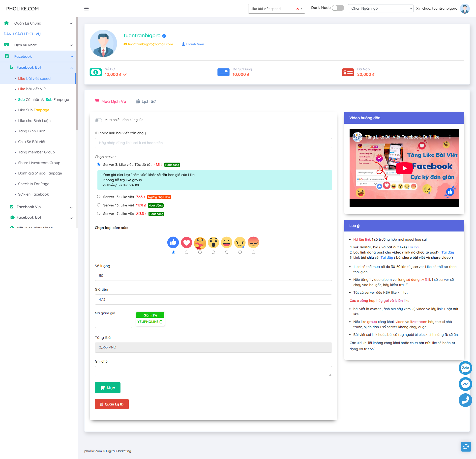Toggle Dark Mode switch
The height and width of the screenshot is (459, 476).
pyautogui.click(x=338, y=8)
